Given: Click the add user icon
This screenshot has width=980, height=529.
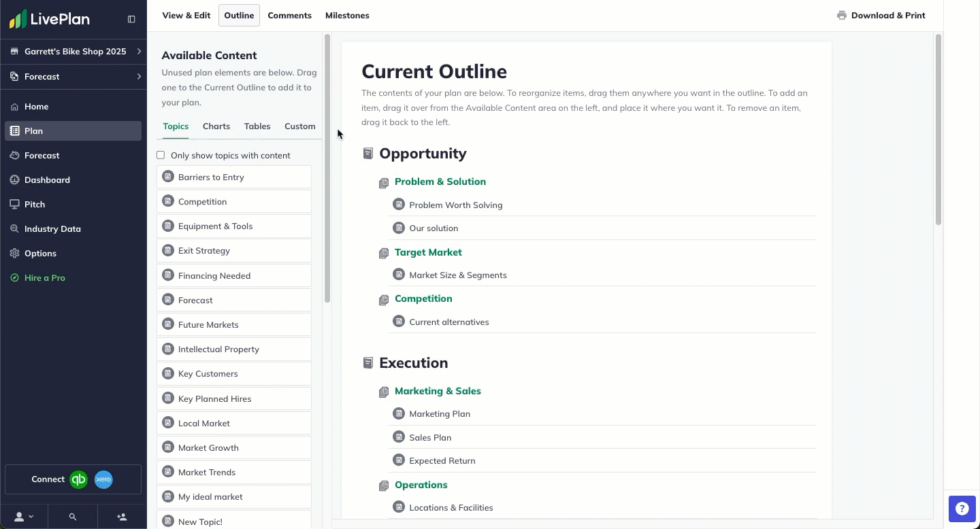Looking at the screenshot, I should [x=122, y=517].
